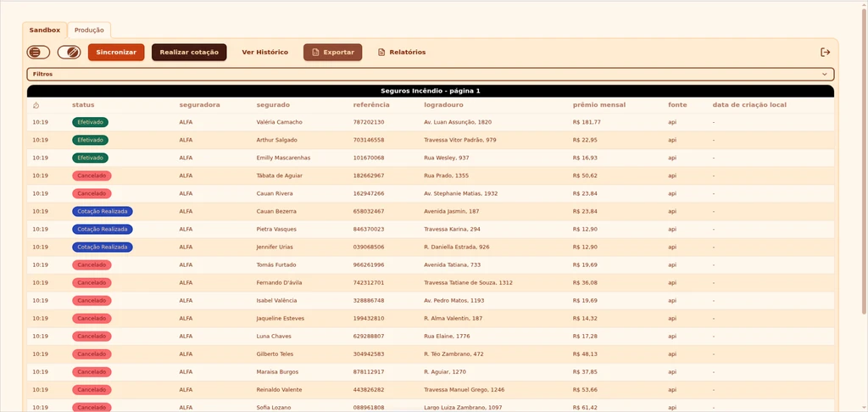This screenshot has width=868, height=412.
Task: Click Cotação Realizada badge in Jennifer Urias row
Action: tap(103, 247)
